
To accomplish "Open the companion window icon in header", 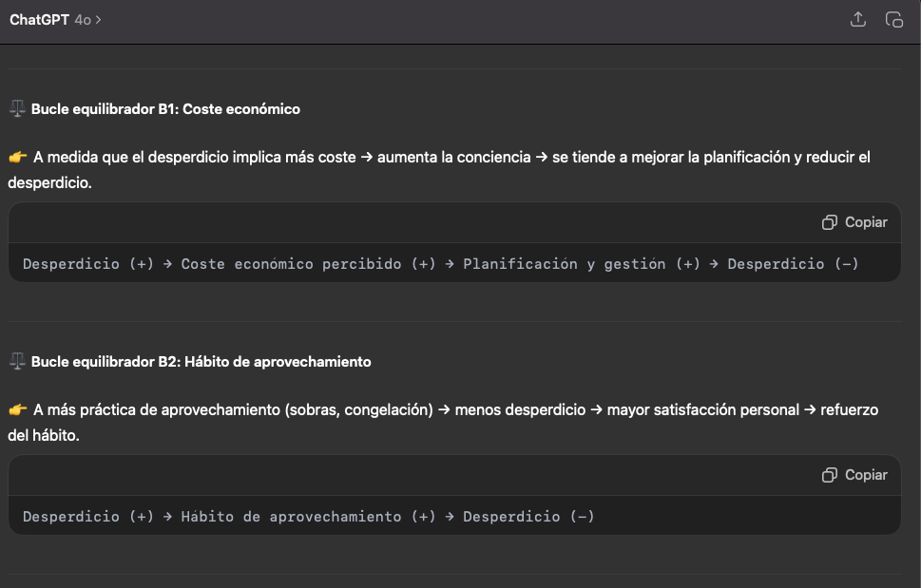I will [x=893, y=20].
